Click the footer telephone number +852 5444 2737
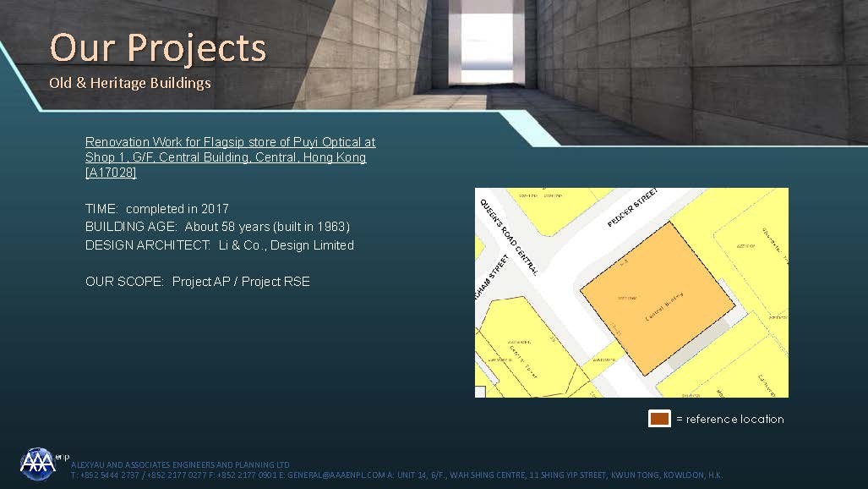The height and width of the screenshot is (489, 868). tap(106, 475)
